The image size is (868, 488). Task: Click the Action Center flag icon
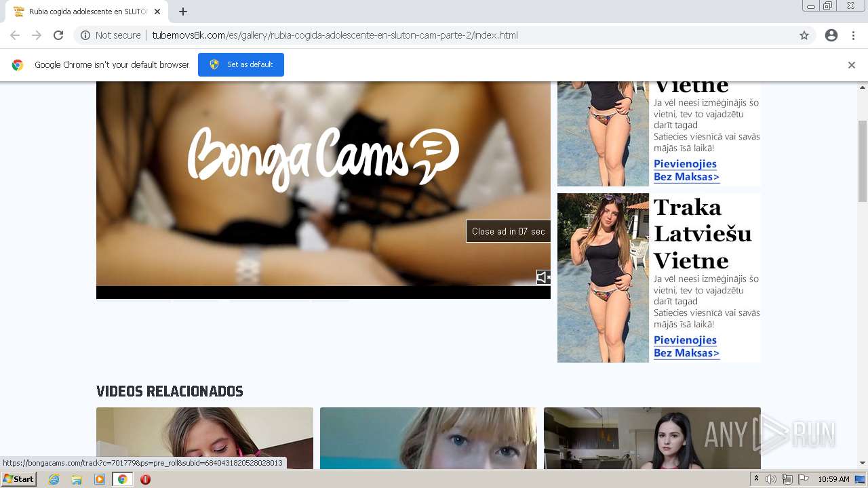[804, 479]
